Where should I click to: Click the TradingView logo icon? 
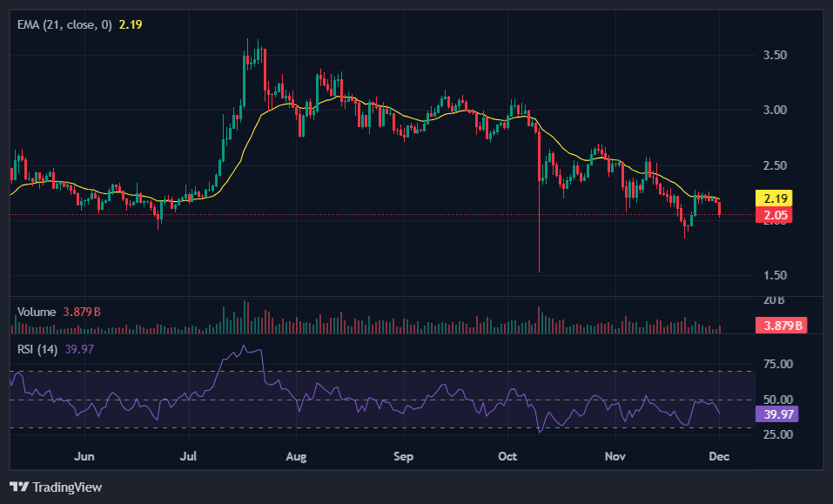pyautogui.click(x=17, y=487)
